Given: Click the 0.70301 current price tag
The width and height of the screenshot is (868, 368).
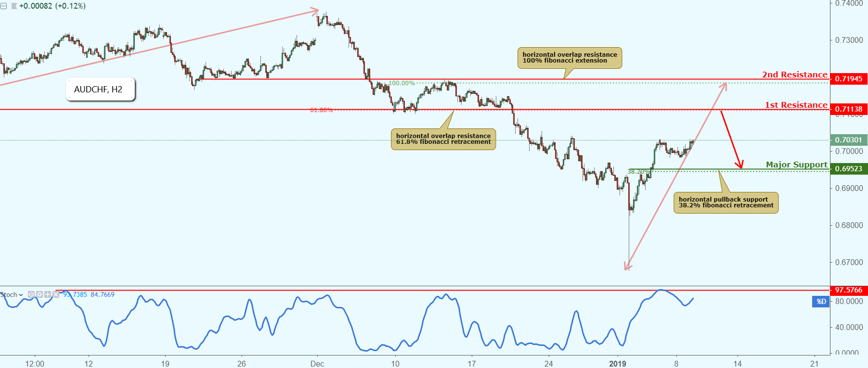Looking at the screenshot, I should click(x=849, y=140).
